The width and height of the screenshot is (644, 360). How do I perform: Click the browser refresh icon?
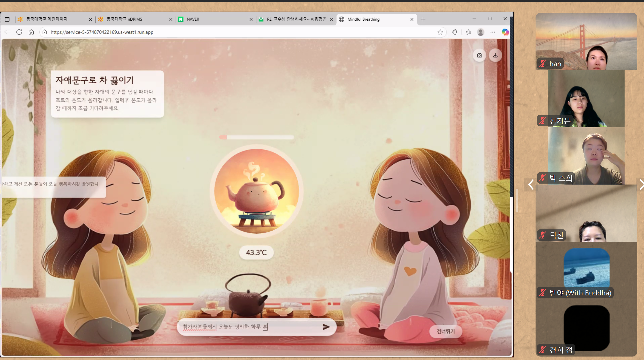(19, 32)
